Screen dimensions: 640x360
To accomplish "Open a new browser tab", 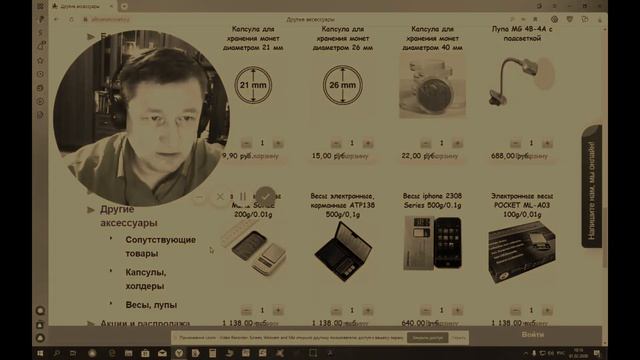I will coord(124,6).
